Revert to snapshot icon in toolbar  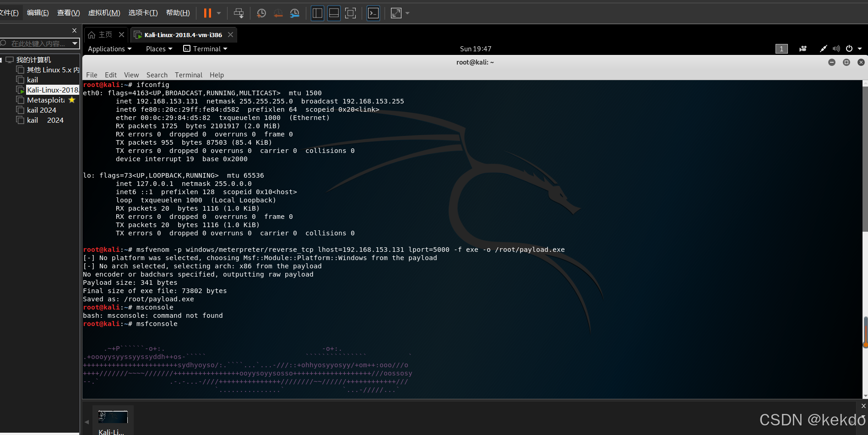pyautogui.click(x=278, y=13)
